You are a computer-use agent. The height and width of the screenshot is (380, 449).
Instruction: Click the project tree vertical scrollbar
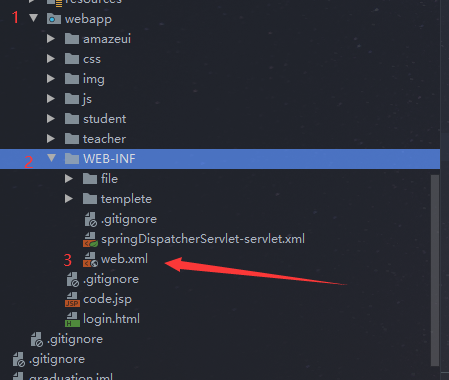point(435,271)
